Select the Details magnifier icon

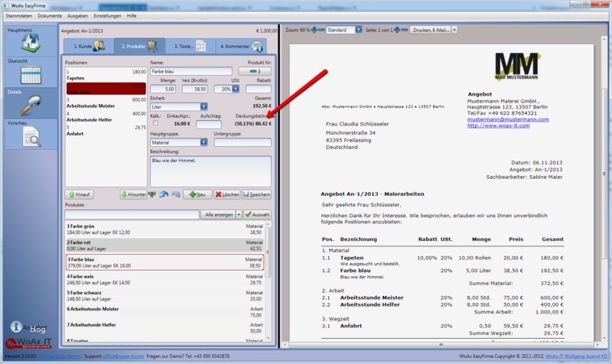click(x=31, y=106)
